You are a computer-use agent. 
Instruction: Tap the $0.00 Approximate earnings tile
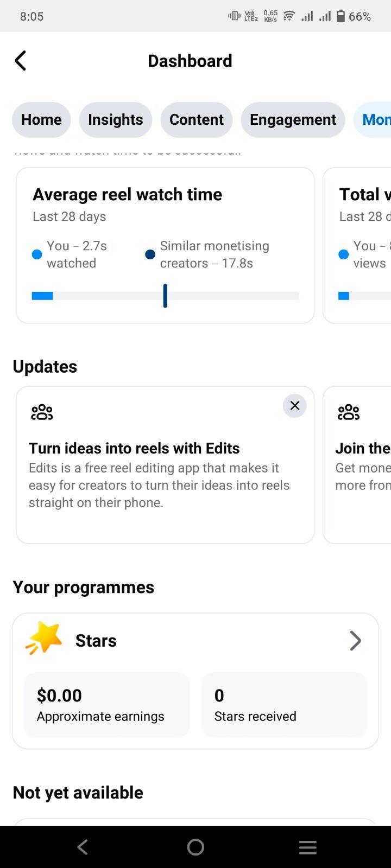[107, 705]
